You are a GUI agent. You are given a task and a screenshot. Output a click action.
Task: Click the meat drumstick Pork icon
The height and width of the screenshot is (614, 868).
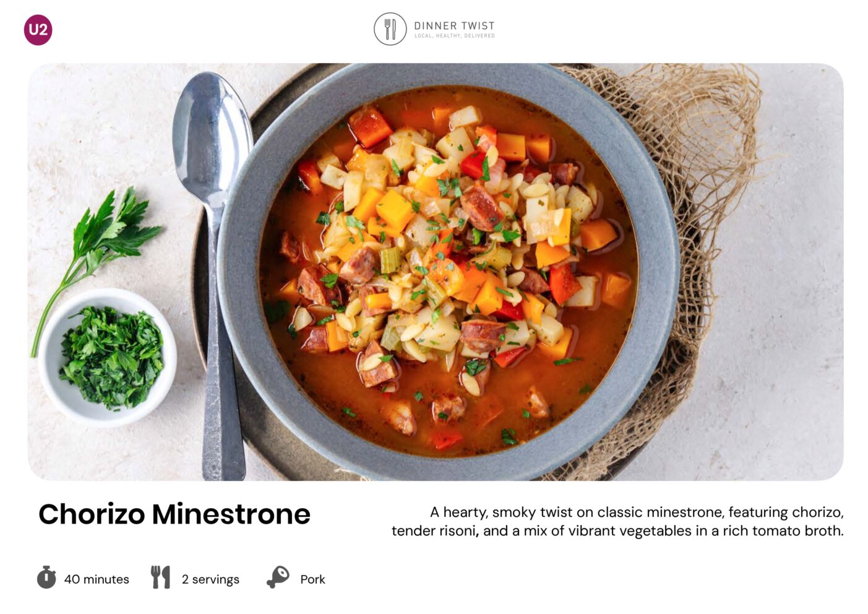tap(278, 577)
